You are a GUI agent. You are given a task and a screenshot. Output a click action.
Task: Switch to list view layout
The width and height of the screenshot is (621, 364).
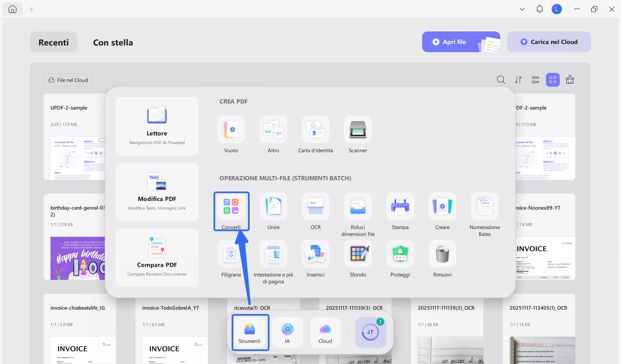[x=535, y=80]
